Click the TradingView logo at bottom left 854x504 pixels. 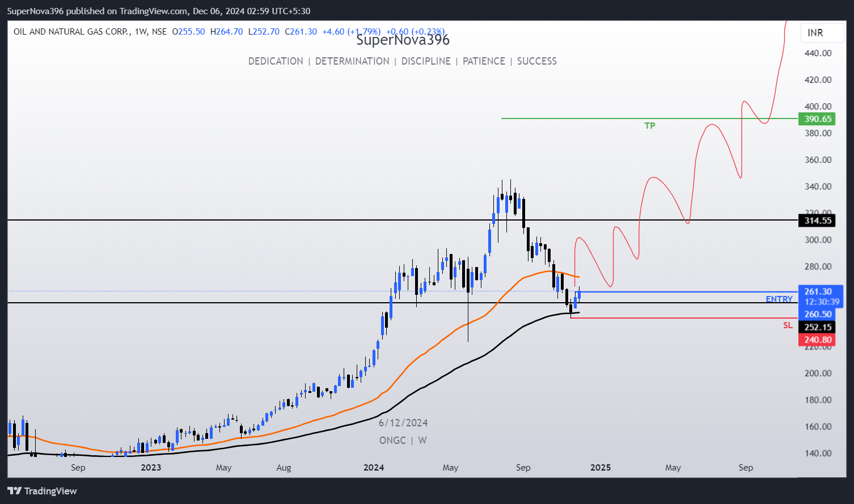click(42, 491)
